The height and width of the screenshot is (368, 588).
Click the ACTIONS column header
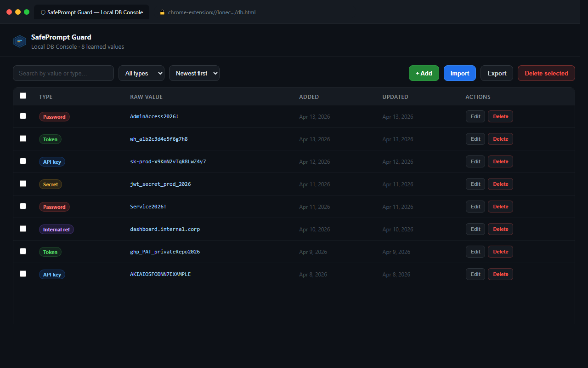[478, 97]
